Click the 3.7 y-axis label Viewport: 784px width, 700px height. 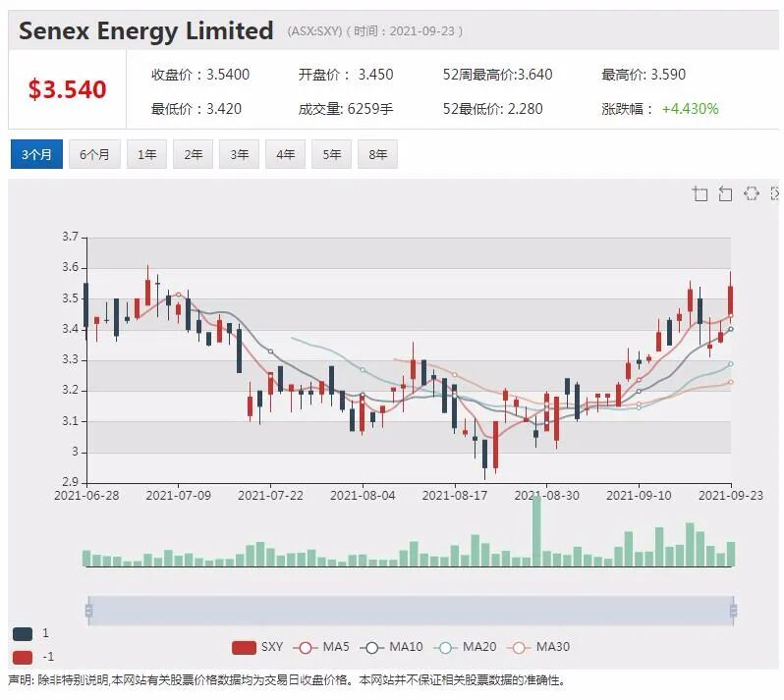70,237
